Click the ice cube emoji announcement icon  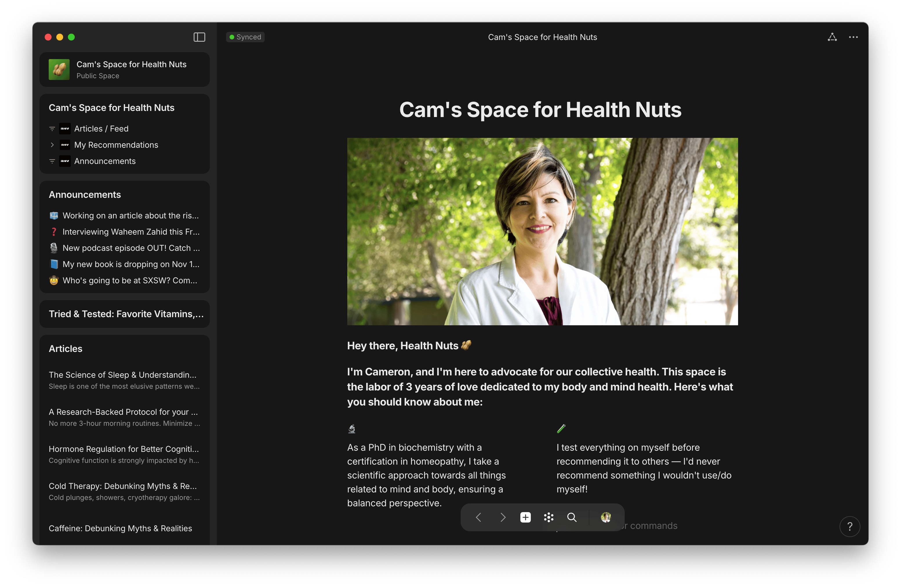pos(54,216)
